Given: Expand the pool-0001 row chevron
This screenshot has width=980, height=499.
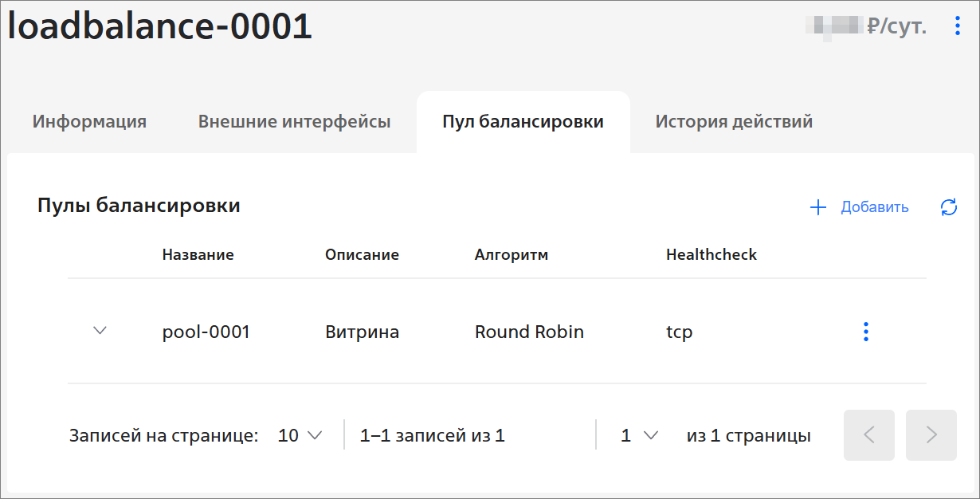Looking at the screenshot, I should click(x=100, y=330).
